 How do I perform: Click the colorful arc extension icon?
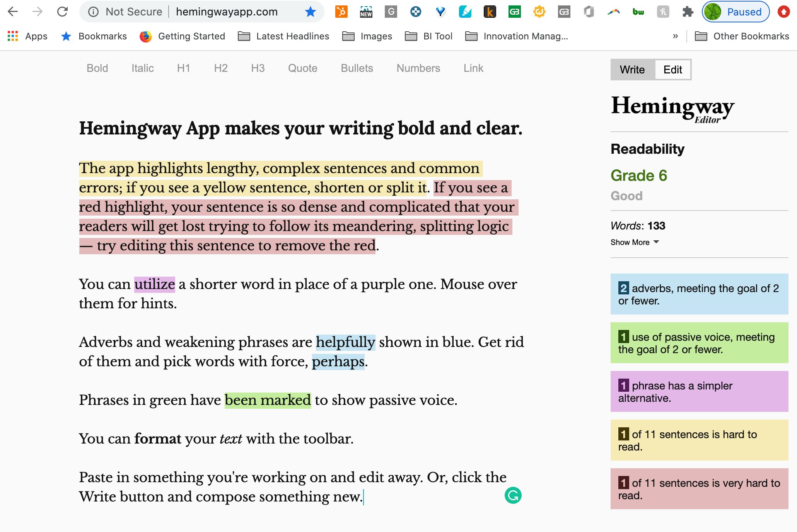(x=614, y=12)
